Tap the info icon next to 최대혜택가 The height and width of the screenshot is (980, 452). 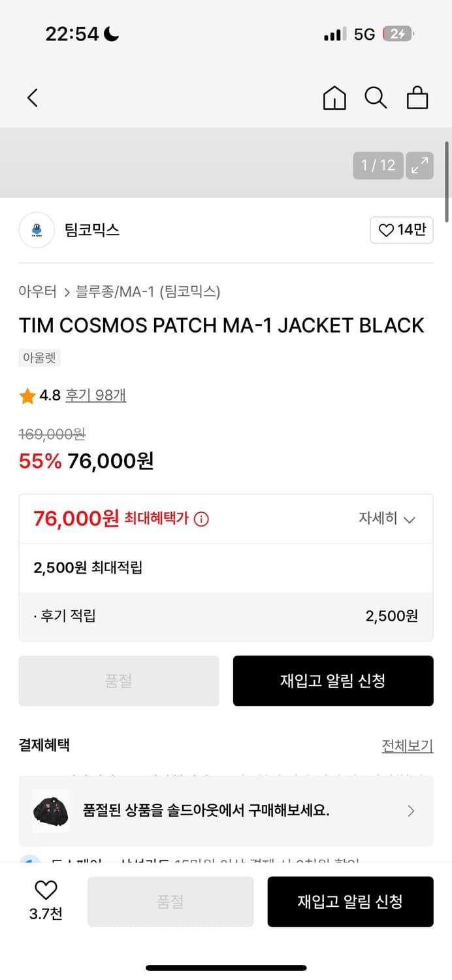pos(201,518)
